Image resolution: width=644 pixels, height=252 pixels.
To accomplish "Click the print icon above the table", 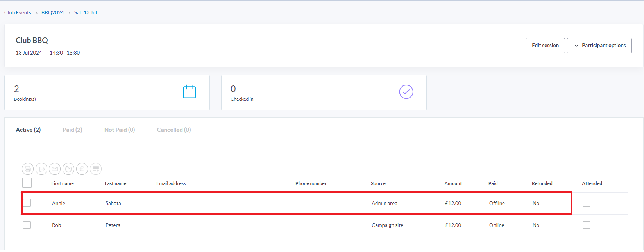I will click(x=28, y=169).
